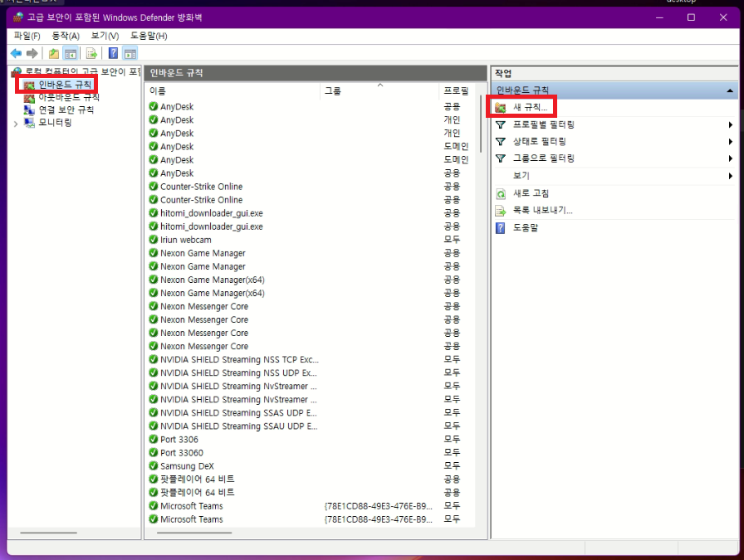
Task: Select NVIDIA SHIELD Streaming NSS UDP rule
Action: click(311, 373)
